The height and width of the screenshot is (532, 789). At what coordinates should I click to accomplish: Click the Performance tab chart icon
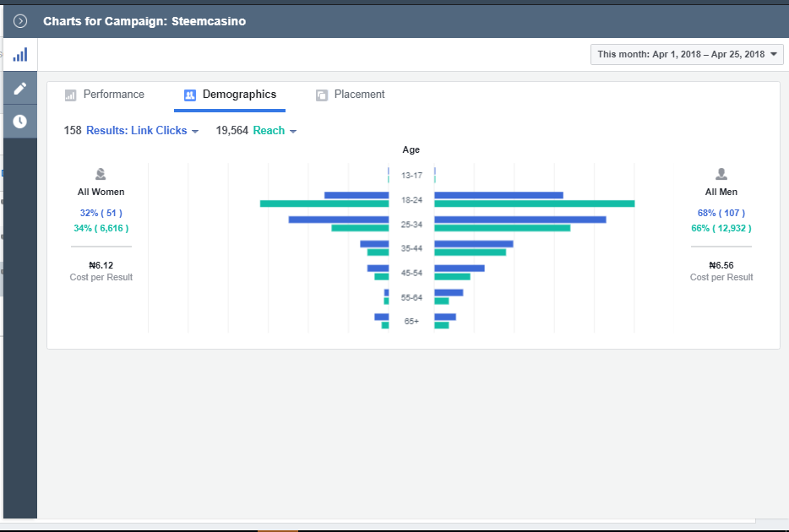(x=71, y=95)
